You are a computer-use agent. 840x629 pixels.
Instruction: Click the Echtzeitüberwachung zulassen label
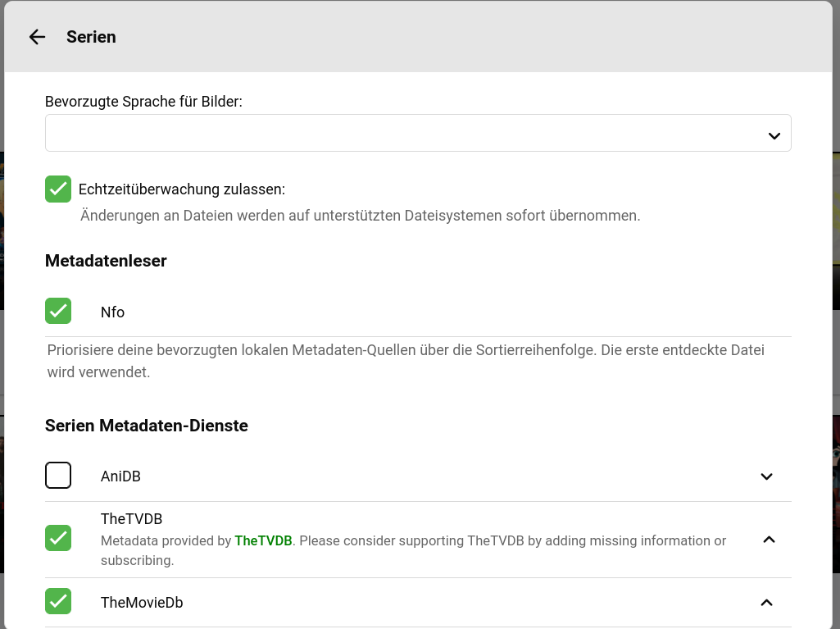(x=182, y=189)
